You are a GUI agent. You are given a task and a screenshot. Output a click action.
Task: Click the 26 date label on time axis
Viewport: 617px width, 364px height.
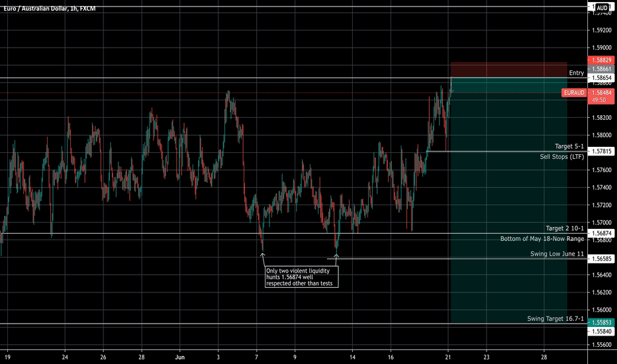tap(103, 357)
